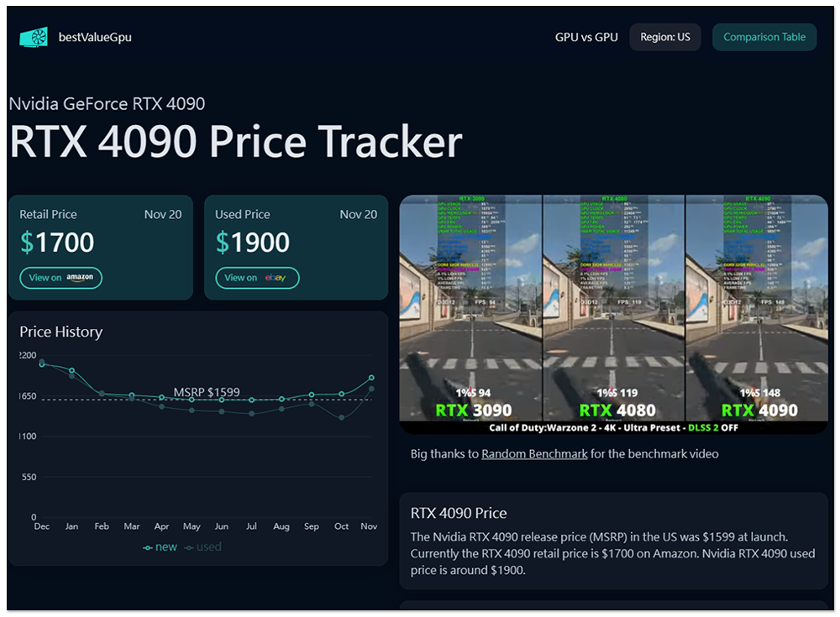Click the Retail Price $1700 value
Image resolution: width=840 pixels, height=617 pixels.
57,243
